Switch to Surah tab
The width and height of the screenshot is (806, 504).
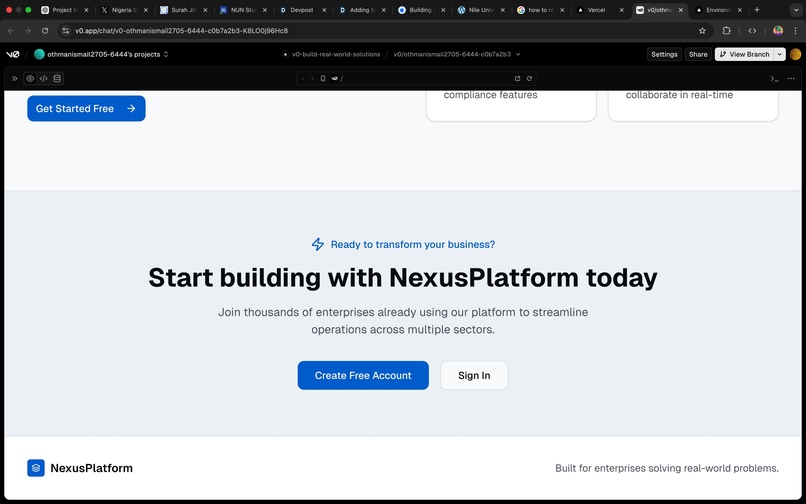182,10
